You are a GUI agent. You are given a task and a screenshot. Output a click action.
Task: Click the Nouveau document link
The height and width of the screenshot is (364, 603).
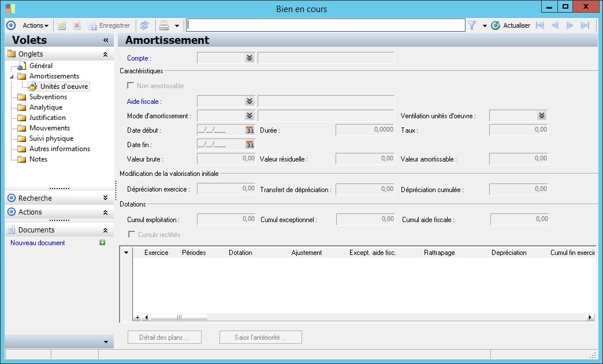coord(38,243)
